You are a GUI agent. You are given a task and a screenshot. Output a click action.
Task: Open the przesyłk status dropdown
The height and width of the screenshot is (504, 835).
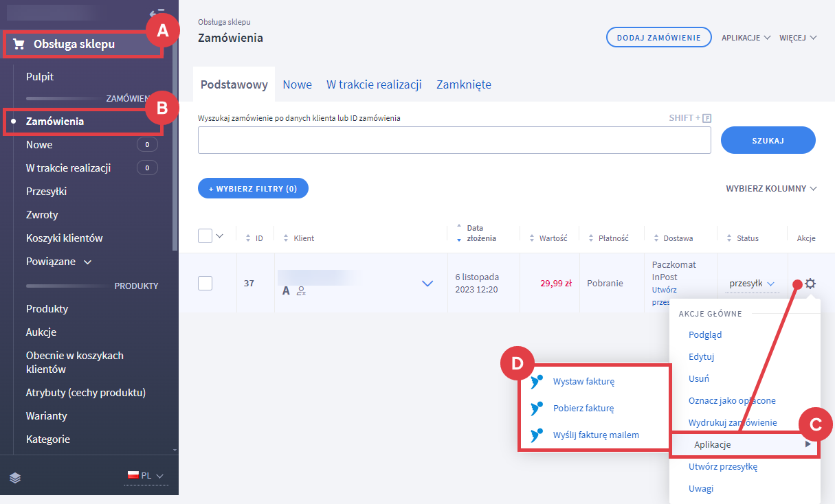pos(752,284)
